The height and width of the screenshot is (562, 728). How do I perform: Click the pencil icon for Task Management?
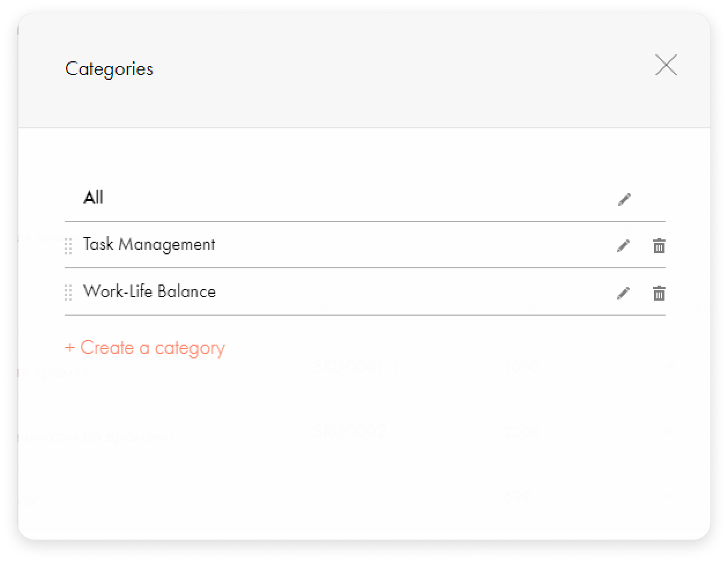coord(623,246)
